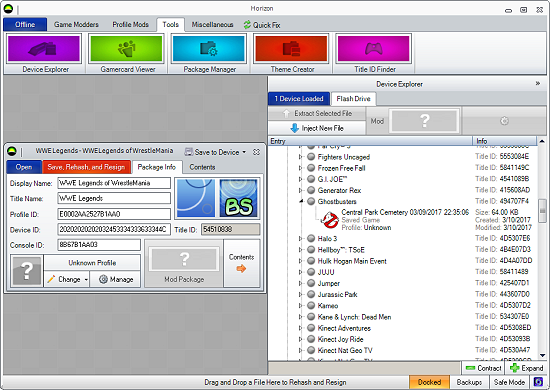Click the Horizon logo in package window
The height and width of the screenshot is (390, 550).
click(12, 152)
